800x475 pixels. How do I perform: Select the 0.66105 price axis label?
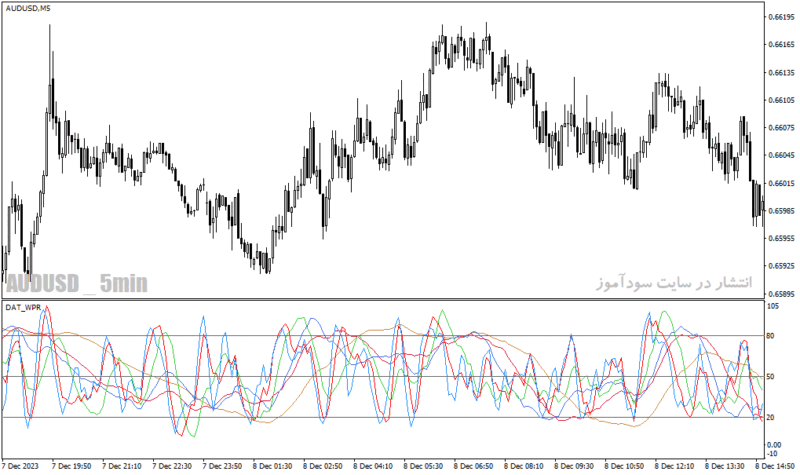781,100
